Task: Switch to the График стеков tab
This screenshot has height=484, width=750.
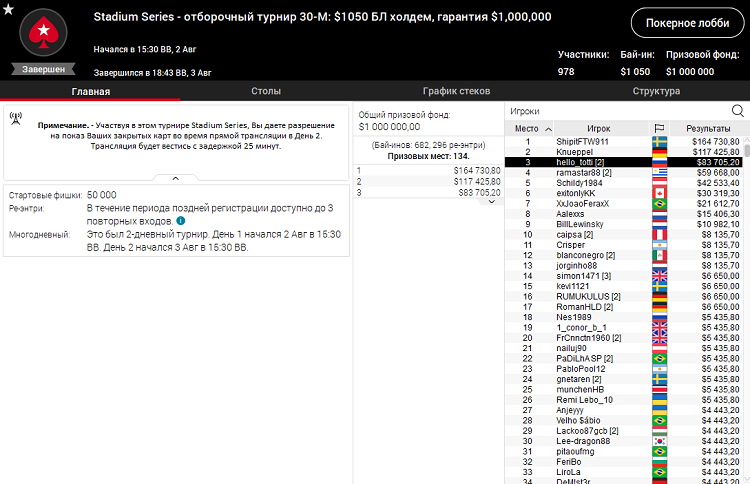Action: click(x=456, y=91)
